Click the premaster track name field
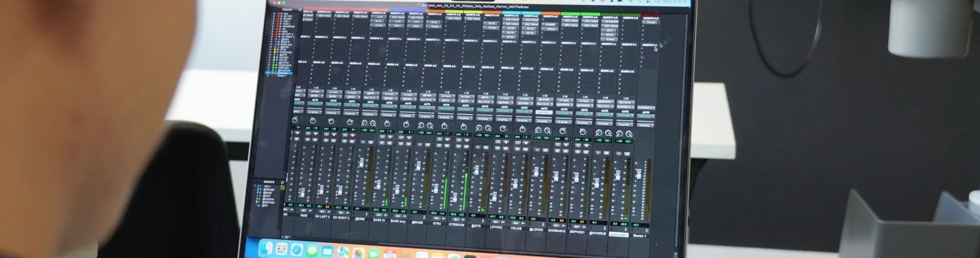This screenshot has height=258, width=980. 618,234
